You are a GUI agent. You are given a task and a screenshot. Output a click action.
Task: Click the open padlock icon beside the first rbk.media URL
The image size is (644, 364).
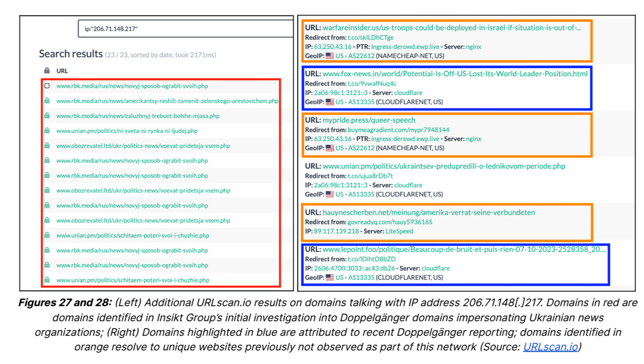pos(47,86)
